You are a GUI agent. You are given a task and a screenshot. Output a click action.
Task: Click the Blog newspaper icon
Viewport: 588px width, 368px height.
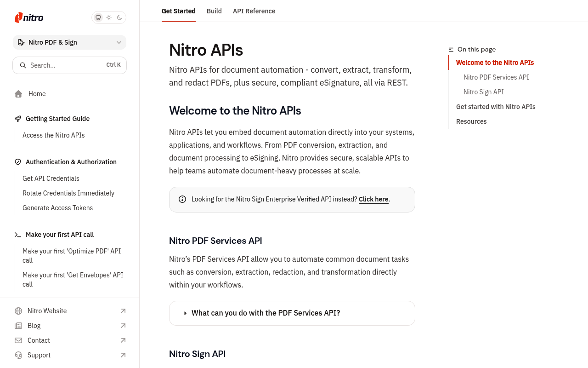pos(18,326)
